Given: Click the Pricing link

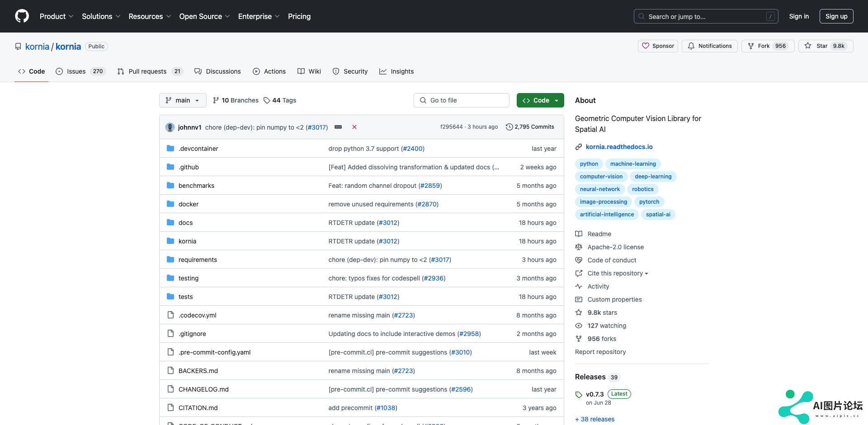Looking at the screenshot, I should point(299,16).
